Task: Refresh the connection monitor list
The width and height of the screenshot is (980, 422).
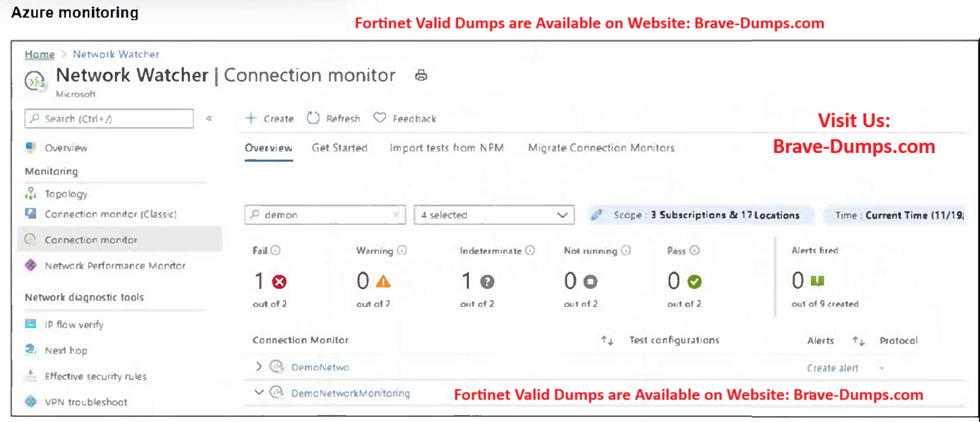Action: (334, 119)
